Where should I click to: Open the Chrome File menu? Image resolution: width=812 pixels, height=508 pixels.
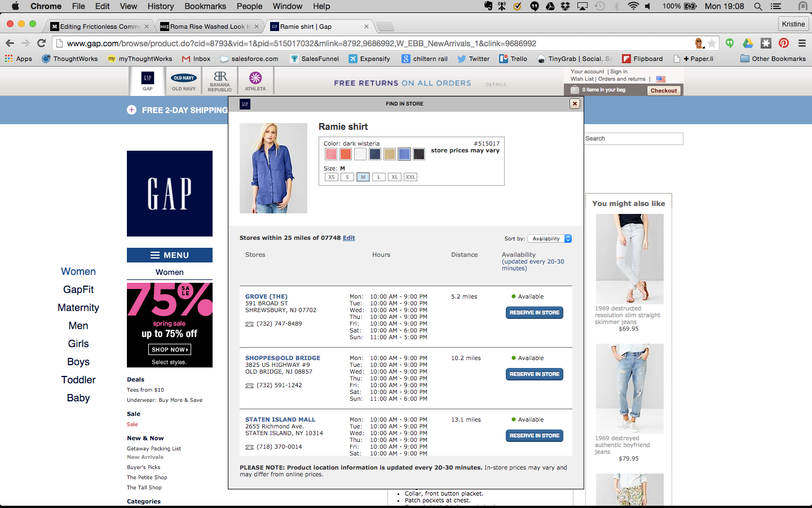[x=78, y=6]
